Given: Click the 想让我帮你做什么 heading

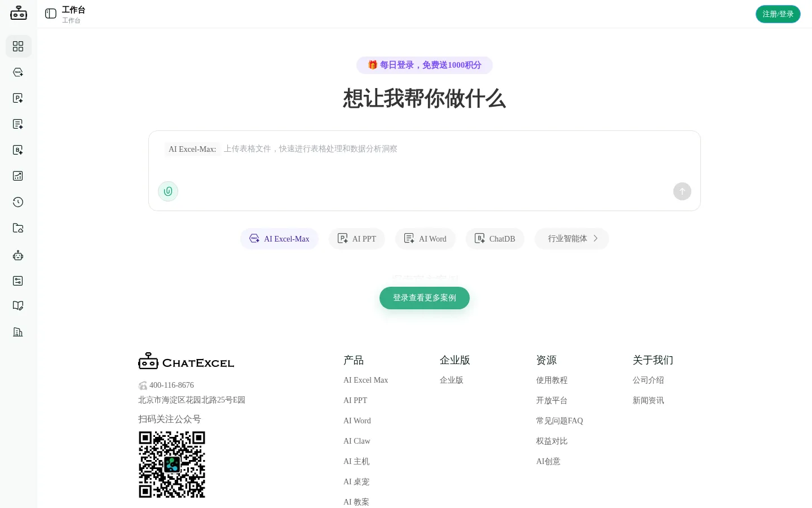Looking at the screenshot, I should click(425, 99).
